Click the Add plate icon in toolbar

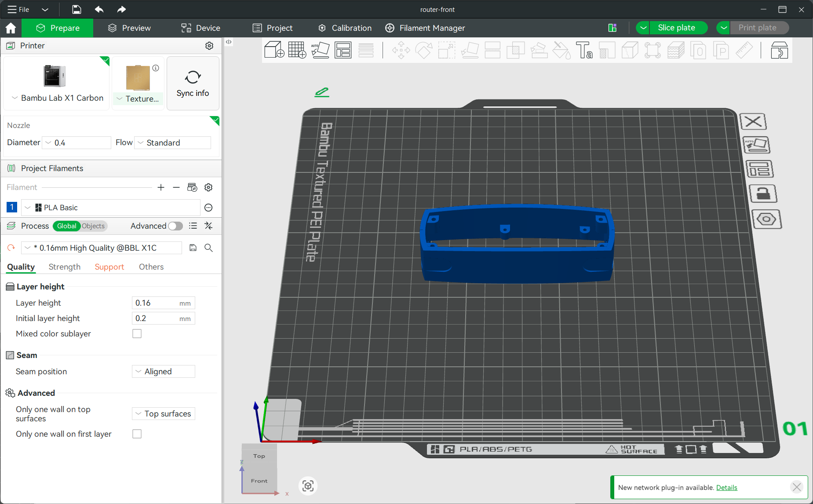(297, 50)
